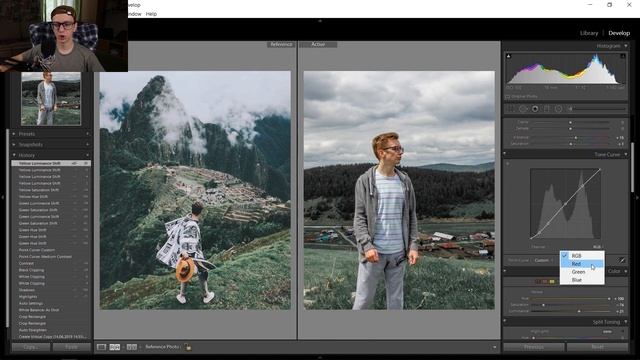640x360 pixels.
Task: Expand the Presets panel
Action: point(14,134)
